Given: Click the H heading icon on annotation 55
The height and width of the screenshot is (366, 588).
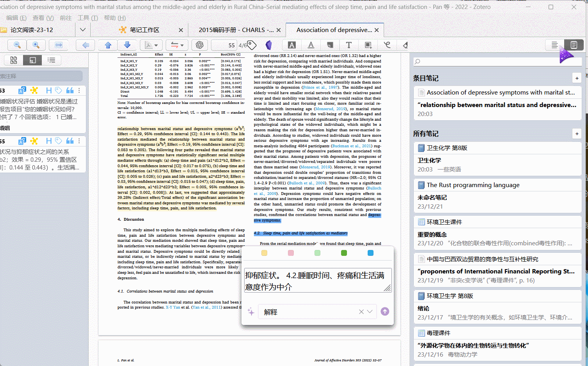Looking at the screenshot, I should [x=49, y=141].
